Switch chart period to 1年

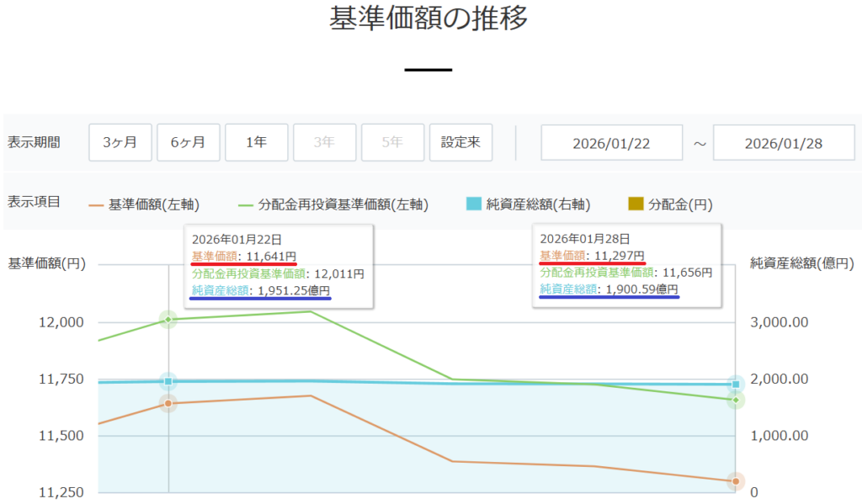[x=256, y=142]
